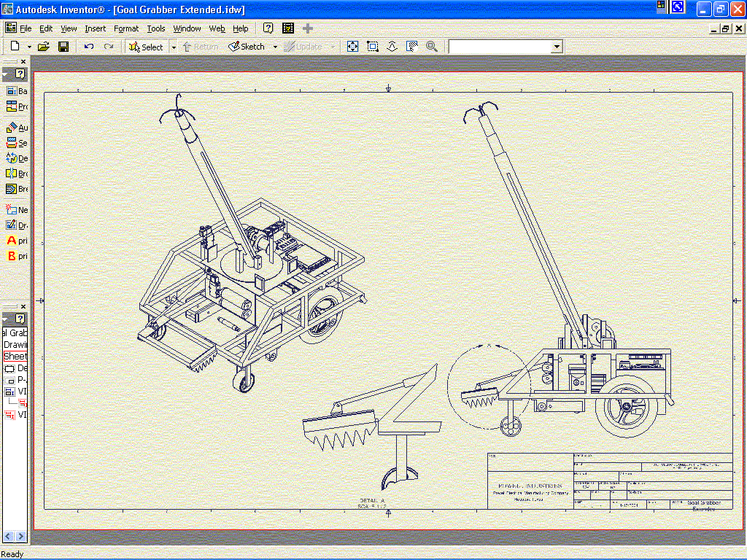This screenshot has height=560, width=747.
Task: Save the drawing with the floppy disk icon
Action: coord(63,46)
